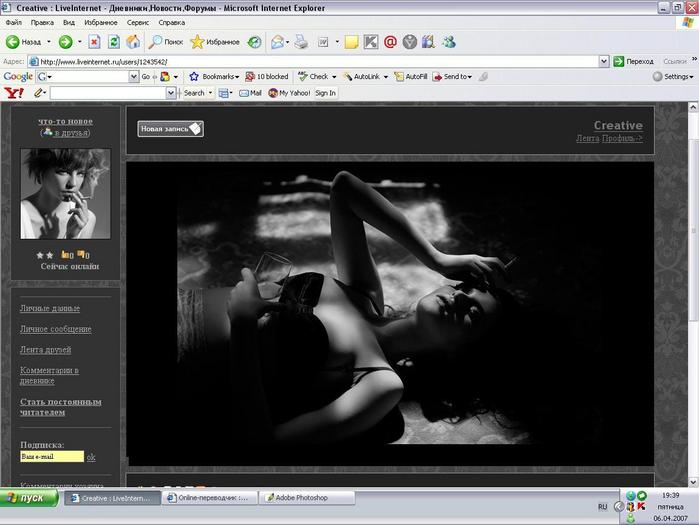The image size is (699, 525).
Task: Open the Правка menu
Action: (42, 22)
